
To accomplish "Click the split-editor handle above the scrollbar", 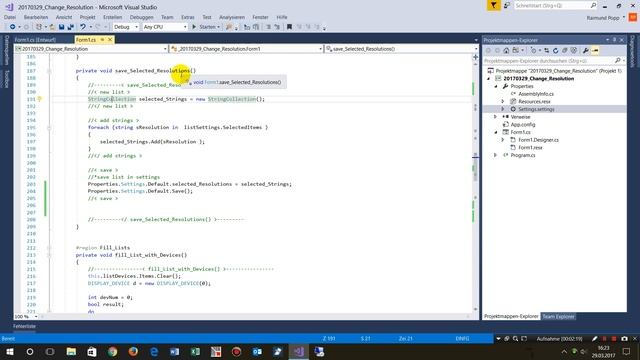I will click(x=476, y=57).
